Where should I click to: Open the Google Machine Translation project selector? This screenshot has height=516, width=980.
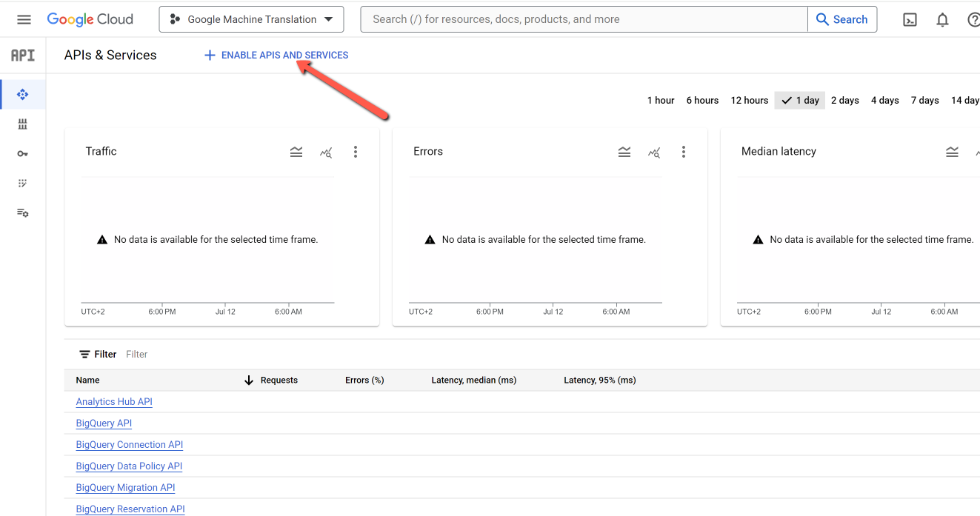(x=251, y=19)
